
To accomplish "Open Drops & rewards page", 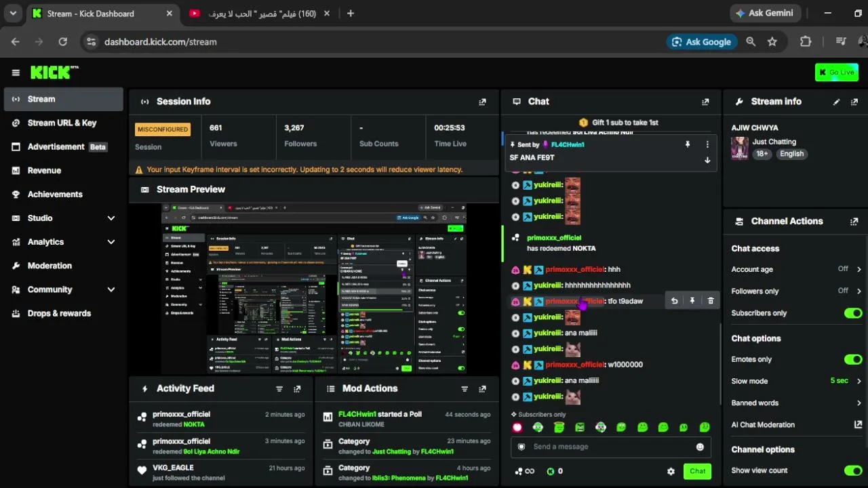I will pyautogui.click(x=63, y=313).
